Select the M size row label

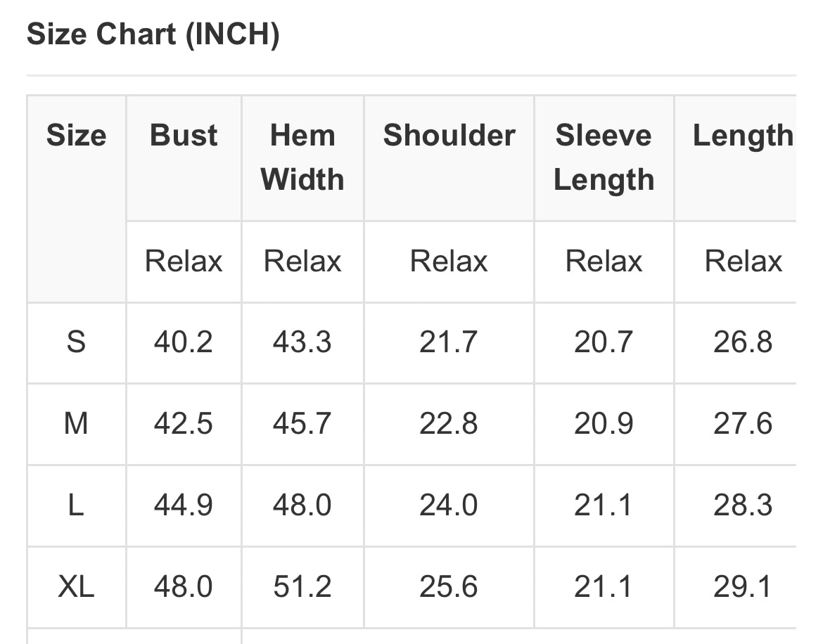click(76, 423)
